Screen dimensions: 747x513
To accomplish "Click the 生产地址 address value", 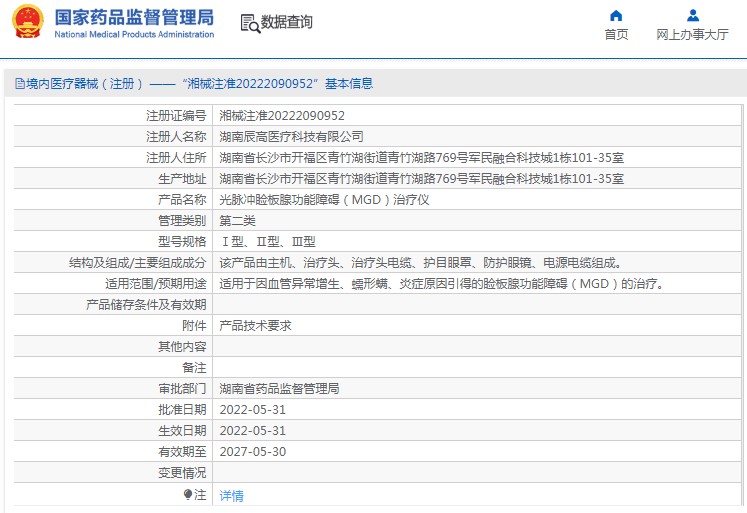I will click(x=421, y=179).
